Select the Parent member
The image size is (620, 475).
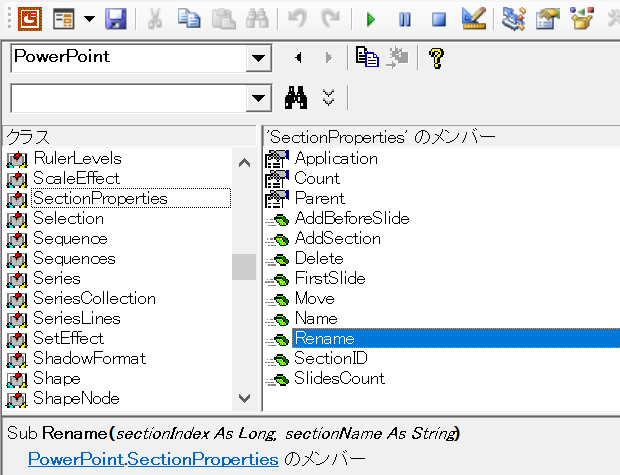(x=320, y=198)
